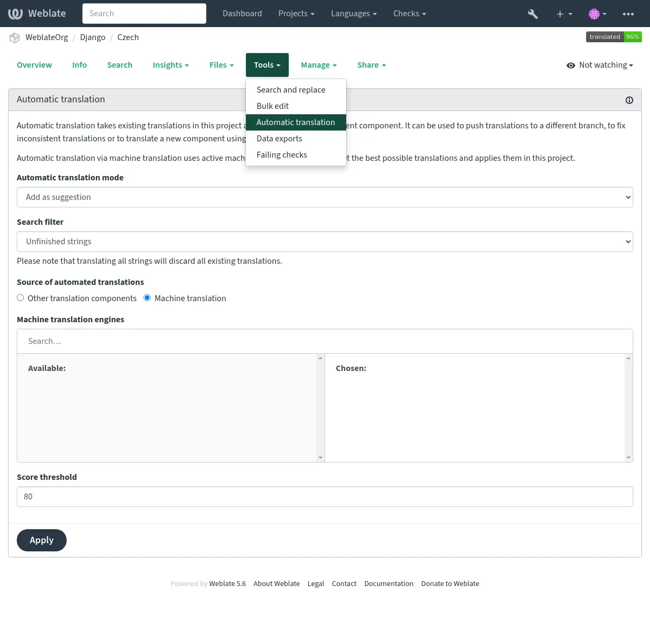Open Search filter dropdown

tap(325, 242)
